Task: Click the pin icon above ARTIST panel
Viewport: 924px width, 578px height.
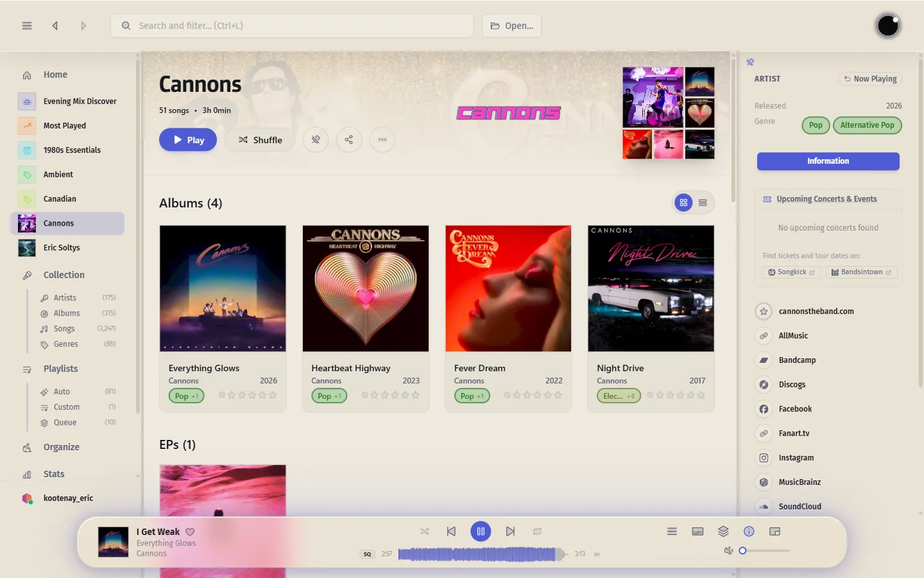Action: [x=750, y=62]
